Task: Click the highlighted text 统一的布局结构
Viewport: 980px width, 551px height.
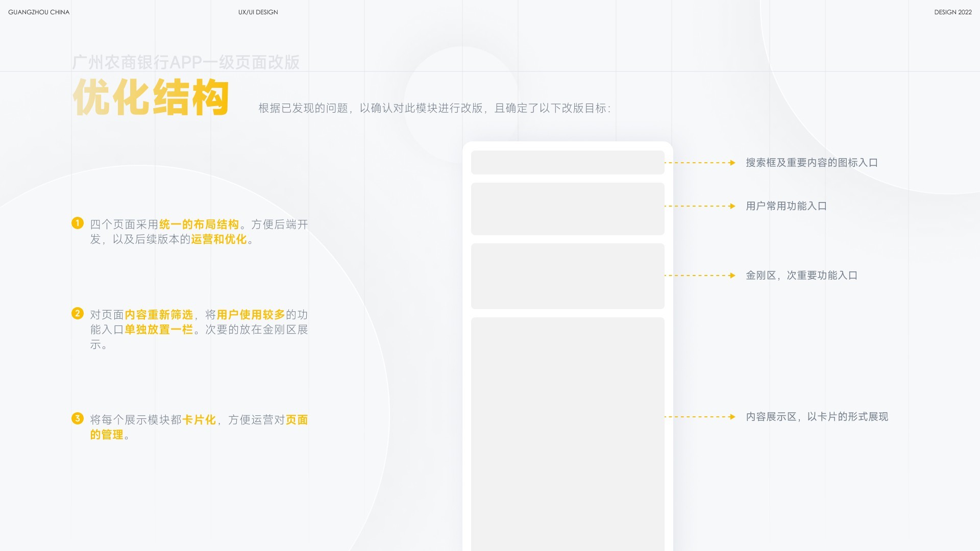Action: pyautogui.click(x=199, y=224)
